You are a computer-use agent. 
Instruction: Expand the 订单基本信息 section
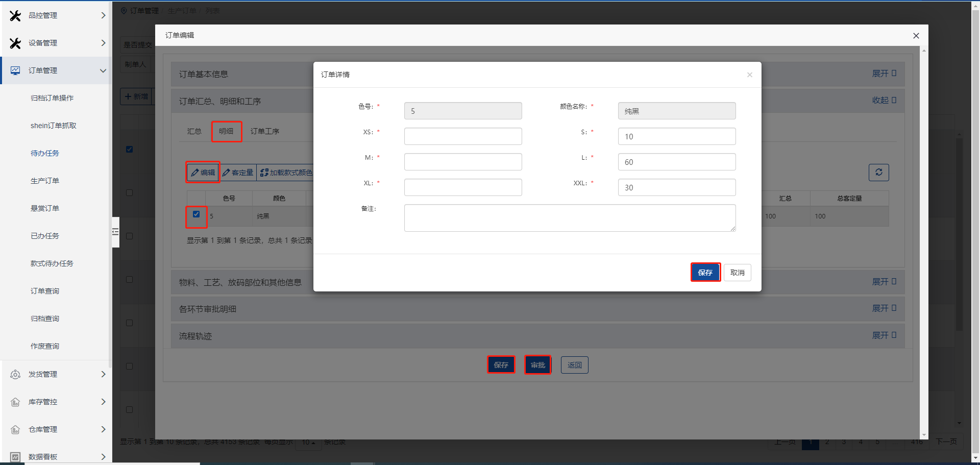pyautogui.click(x=884, y=74)
